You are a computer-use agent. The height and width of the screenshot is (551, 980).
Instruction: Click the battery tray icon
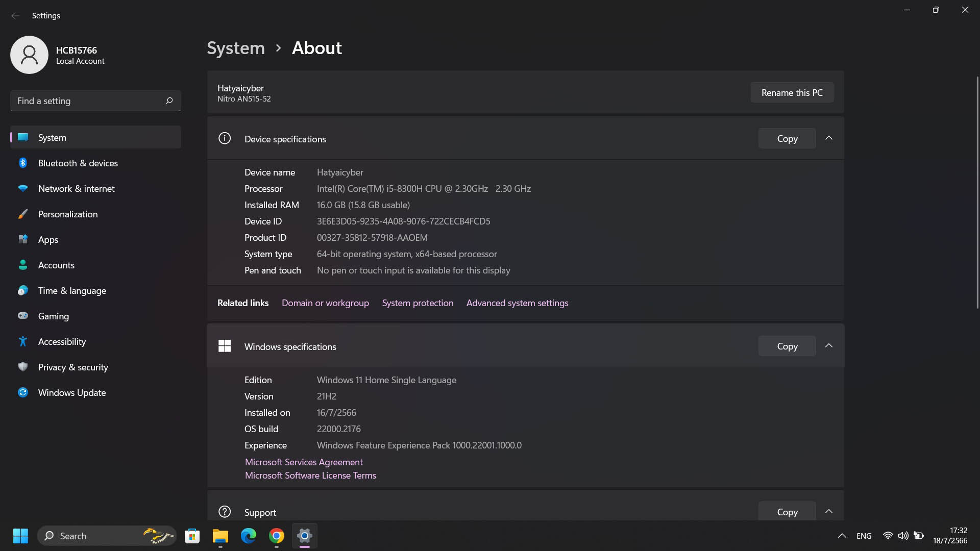pos(918,536)
